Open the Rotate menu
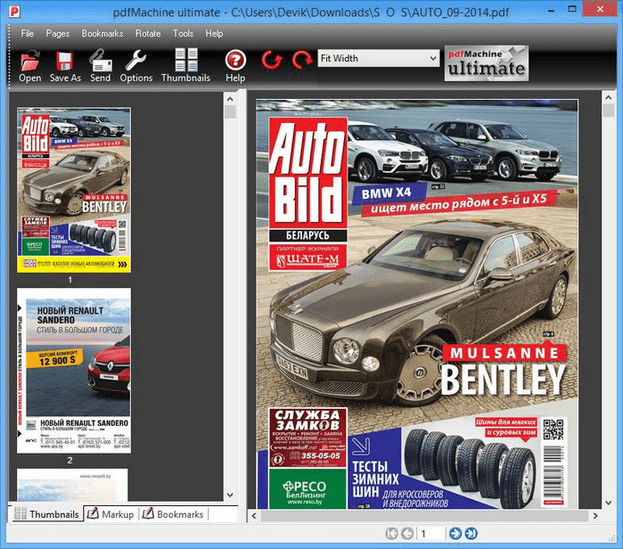 (148, 33)
